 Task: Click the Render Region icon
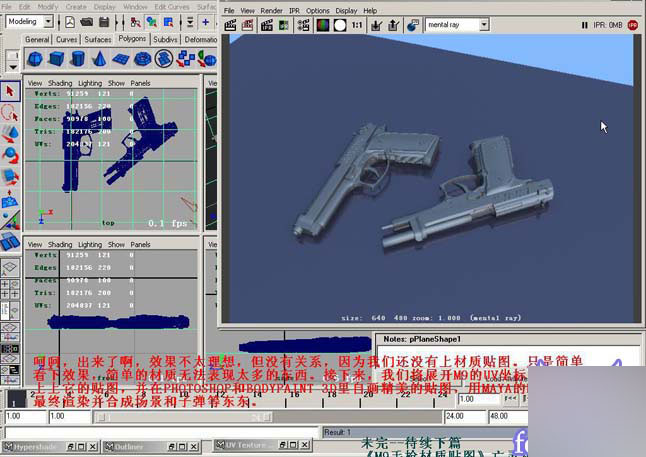coord(248,25)
